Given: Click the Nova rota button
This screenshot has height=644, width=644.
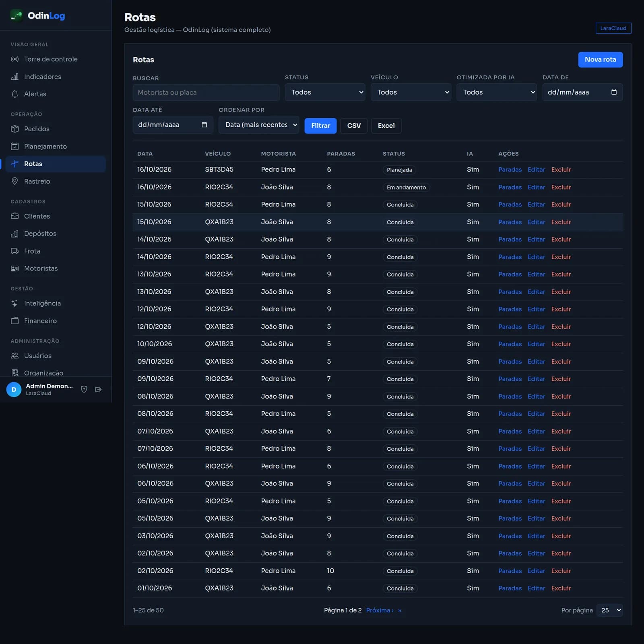Looking at the screenshot, I should (600, 60).
